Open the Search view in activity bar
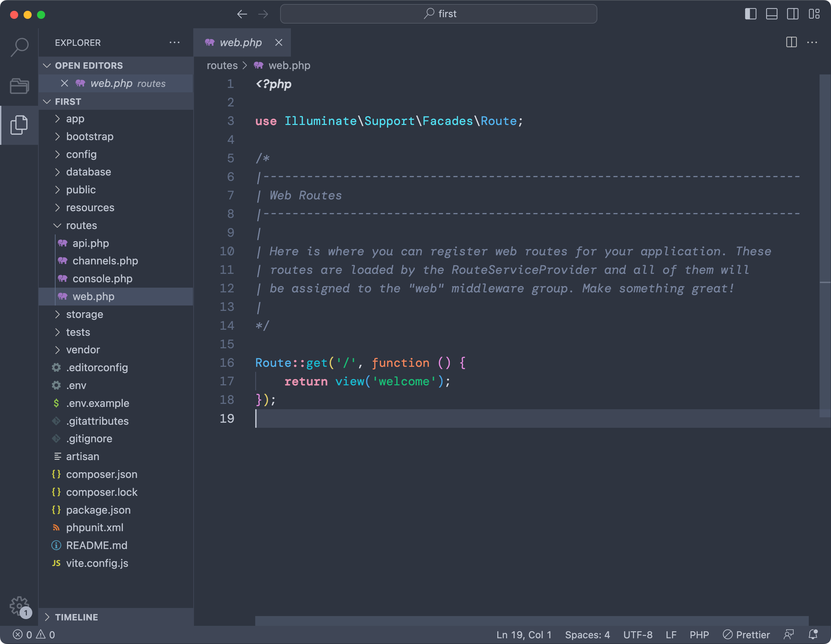831x644 pixels. (20, 47)
